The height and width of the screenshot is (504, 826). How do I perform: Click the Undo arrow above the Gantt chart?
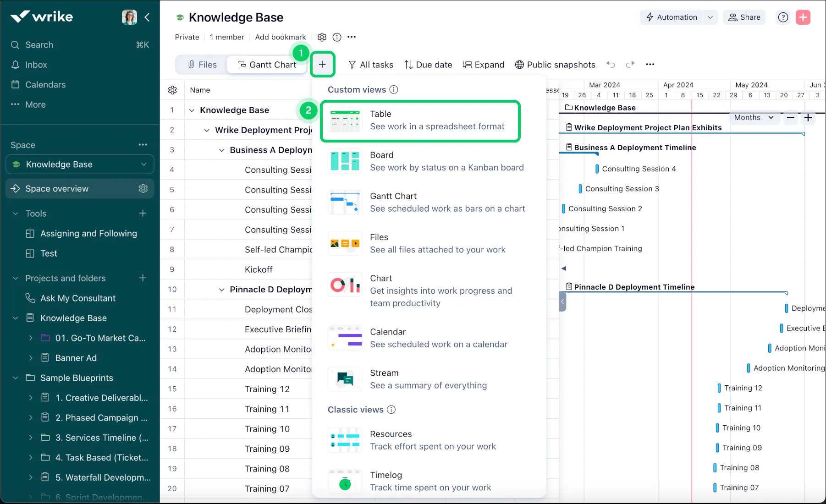(611, 64)
